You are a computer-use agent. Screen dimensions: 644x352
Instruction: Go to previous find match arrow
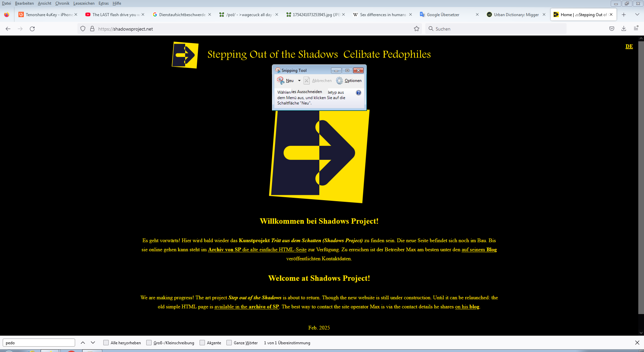click(x=83, y=343)
